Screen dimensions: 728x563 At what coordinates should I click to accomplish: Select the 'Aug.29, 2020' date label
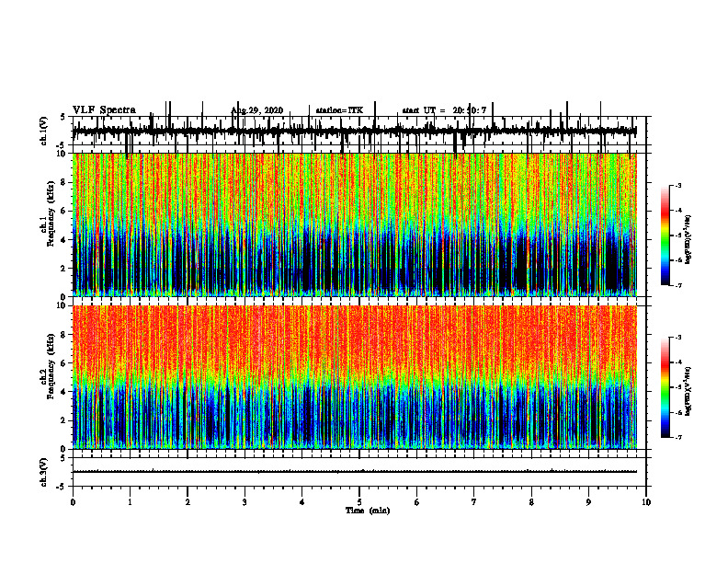[256, 110]
